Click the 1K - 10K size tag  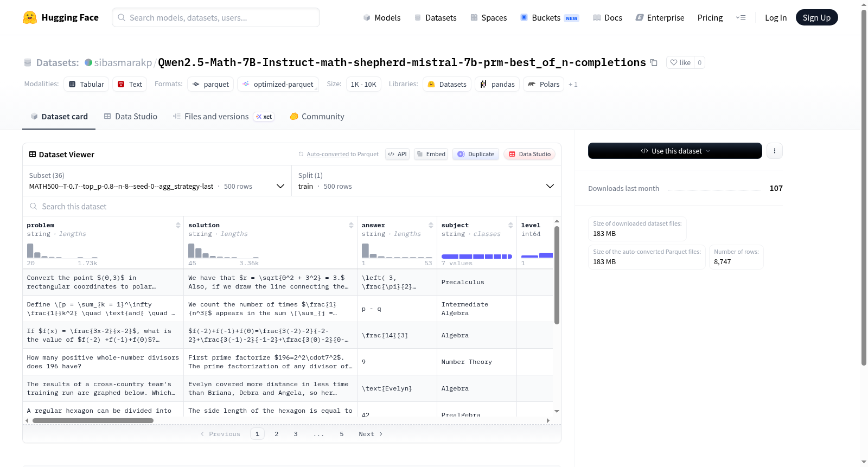[363, 84]
